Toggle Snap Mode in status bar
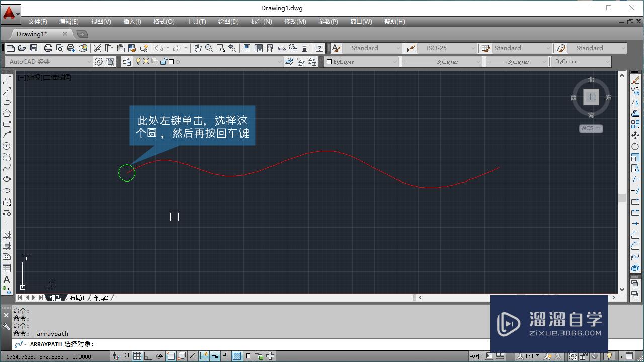 coord(126,356)
